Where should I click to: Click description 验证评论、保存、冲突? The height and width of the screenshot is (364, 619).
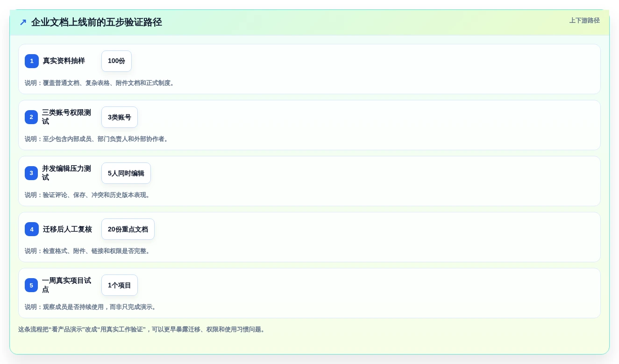coord(88,195)
